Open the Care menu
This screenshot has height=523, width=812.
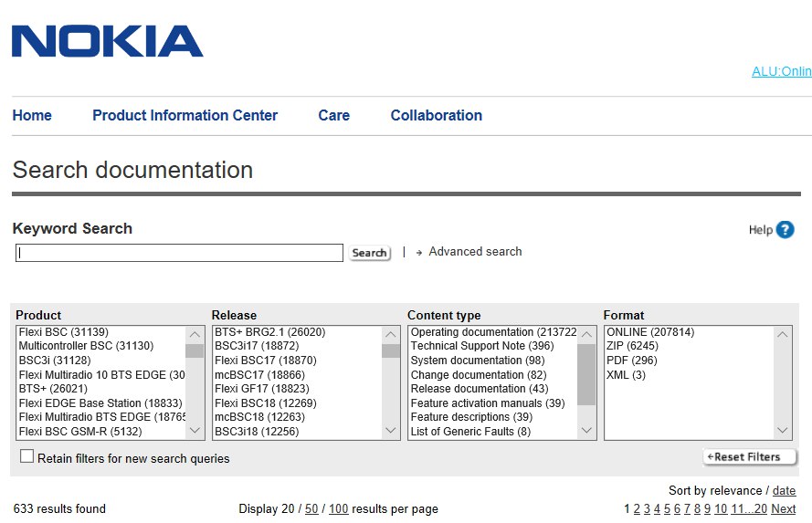pos(334,115)
